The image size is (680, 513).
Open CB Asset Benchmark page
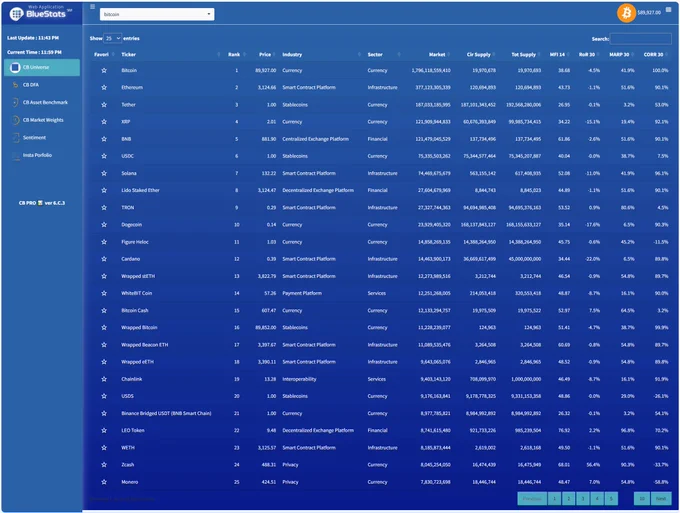[45, 102]
